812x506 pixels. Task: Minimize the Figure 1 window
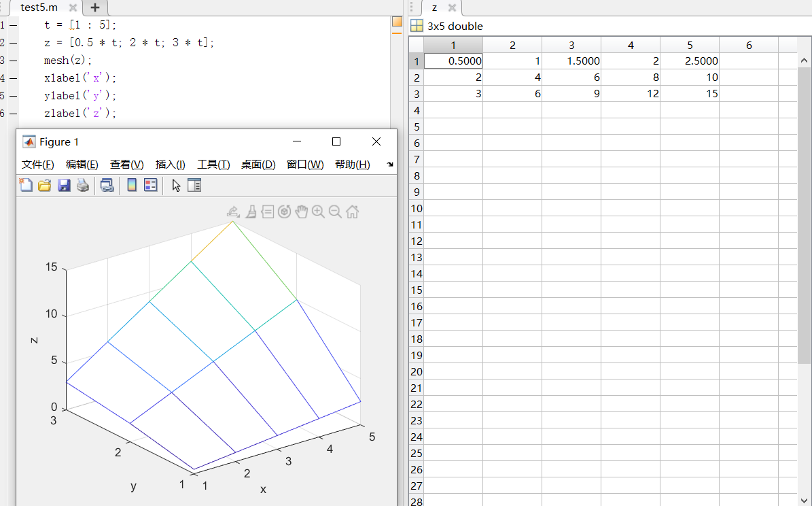point(297,141)
